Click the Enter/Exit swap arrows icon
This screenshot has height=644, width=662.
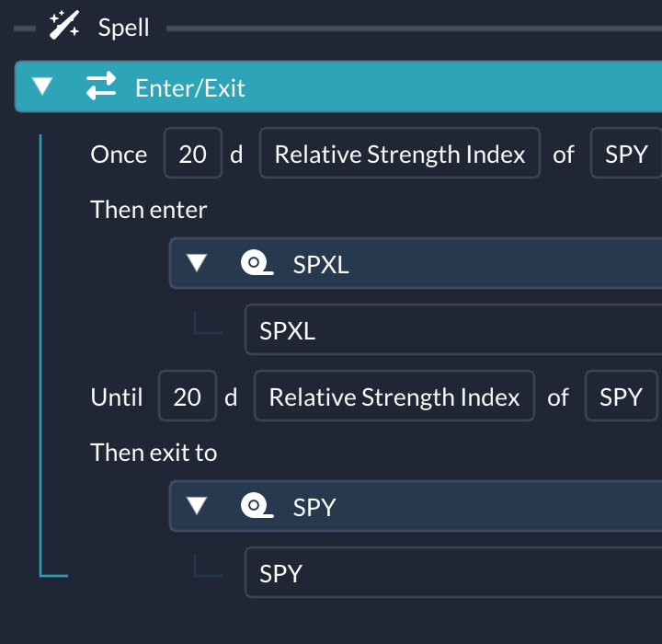tap(101, 86)
